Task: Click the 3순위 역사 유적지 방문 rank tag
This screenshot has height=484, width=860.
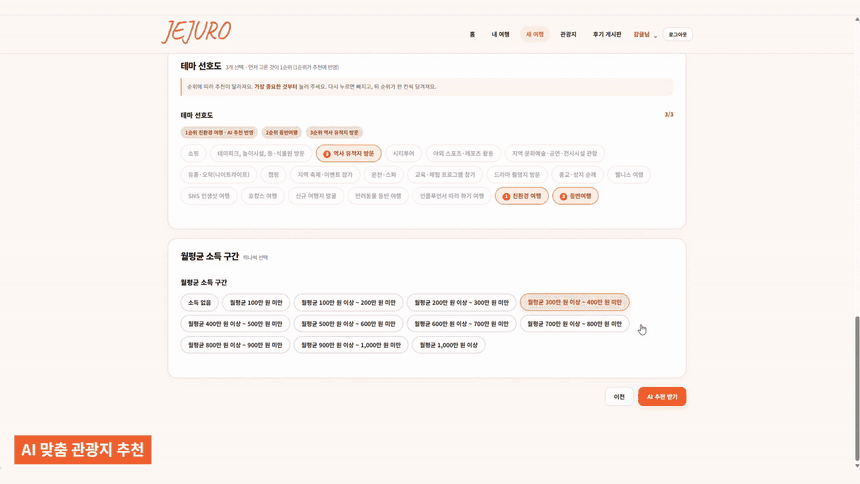Action: (x=334, y=133)
